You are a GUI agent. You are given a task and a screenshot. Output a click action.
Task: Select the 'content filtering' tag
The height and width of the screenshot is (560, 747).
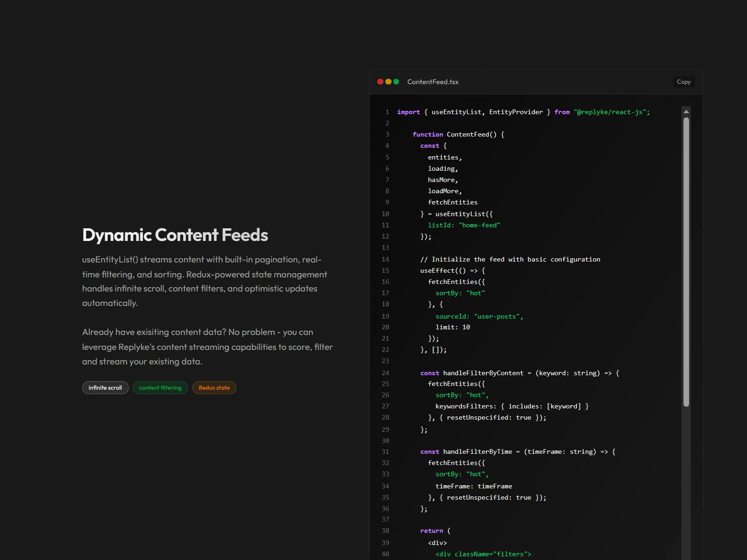160,388
